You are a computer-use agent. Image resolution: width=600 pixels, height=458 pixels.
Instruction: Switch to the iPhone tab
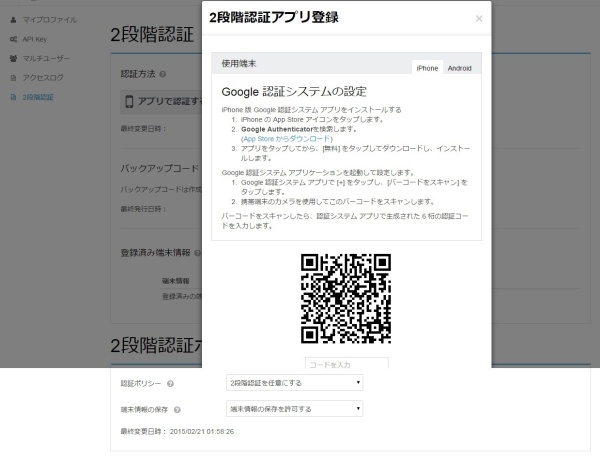pyautogui.click(x=427, y=68)
